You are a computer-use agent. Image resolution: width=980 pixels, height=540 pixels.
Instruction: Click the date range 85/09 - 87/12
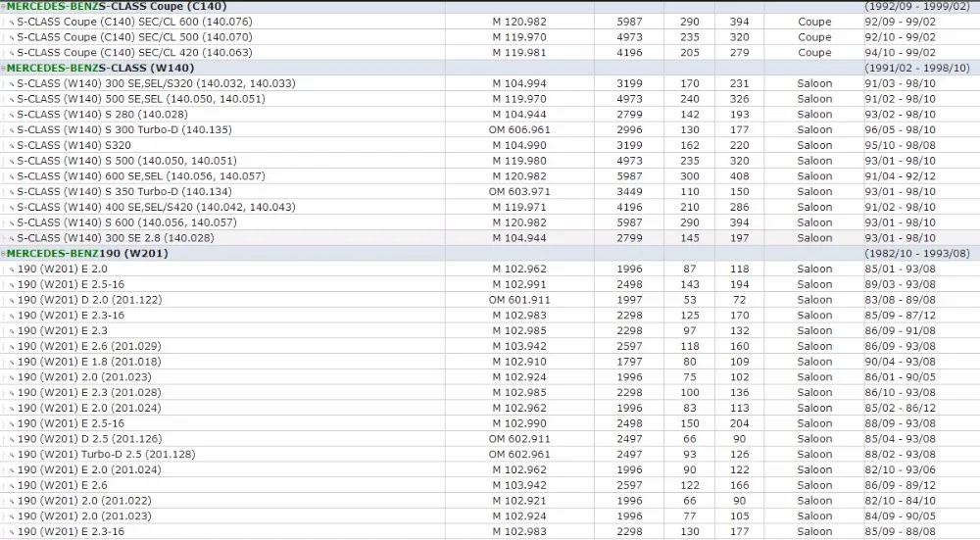click(x=900, y=316)
